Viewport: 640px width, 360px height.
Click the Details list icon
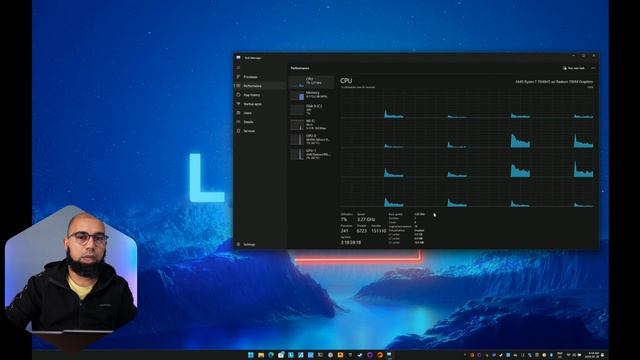click(238, 122)
